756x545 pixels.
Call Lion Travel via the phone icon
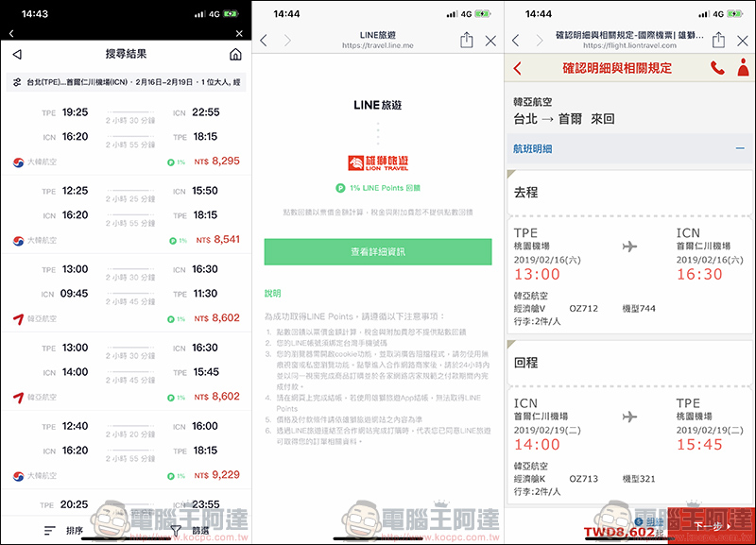pos(717,68)
